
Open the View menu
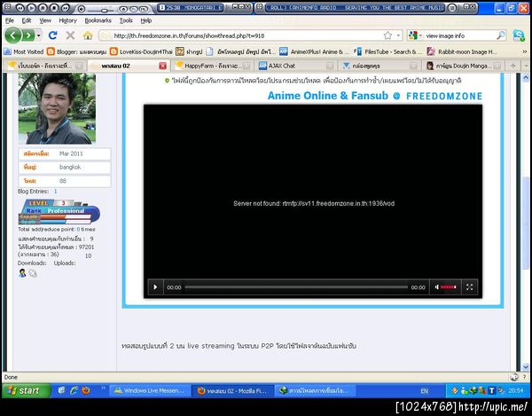pos(45,20)
